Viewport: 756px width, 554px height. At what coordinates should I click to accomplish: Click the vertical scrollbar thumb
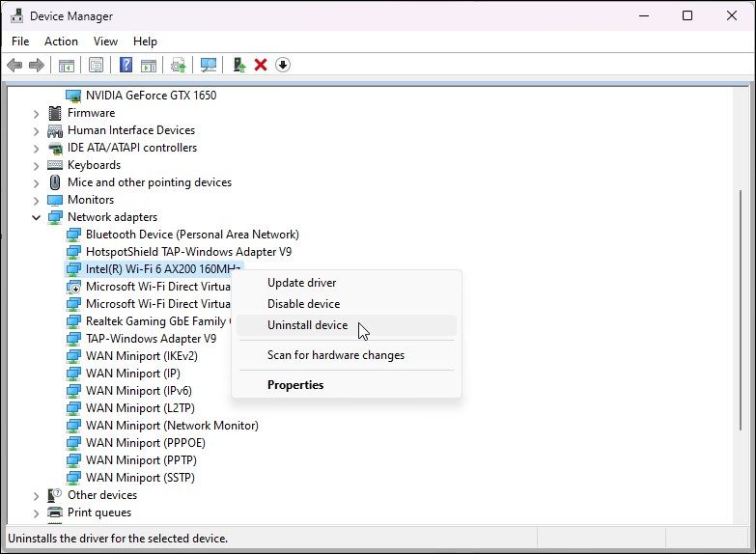tap(741, 310)
